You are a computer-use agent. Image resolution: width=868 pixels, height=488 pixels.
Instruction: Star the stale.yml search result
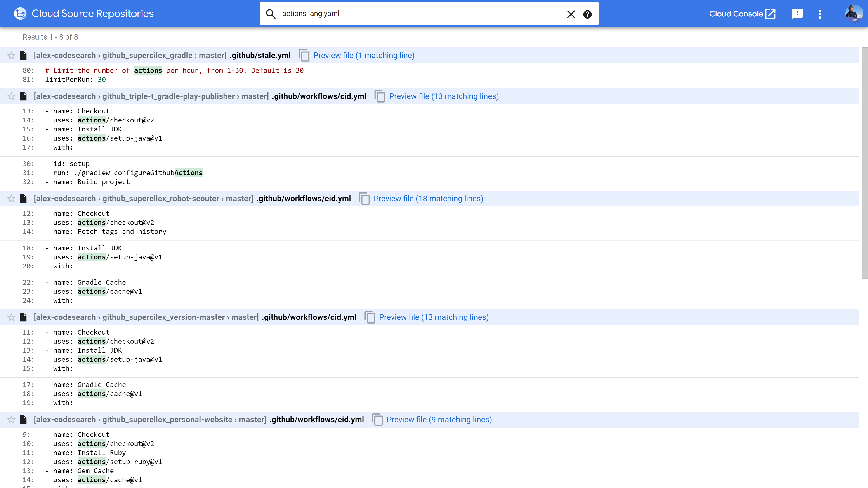click(12, 56)
